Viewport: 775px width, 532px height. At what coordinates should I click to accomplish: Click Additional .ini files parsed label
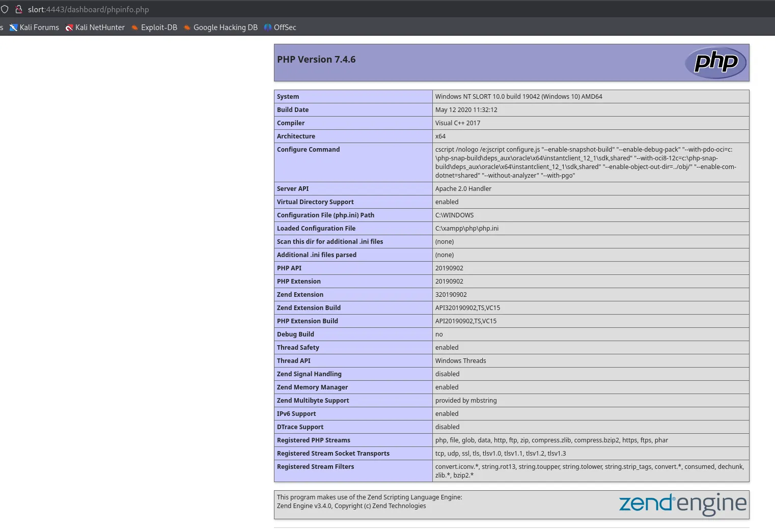317,255
